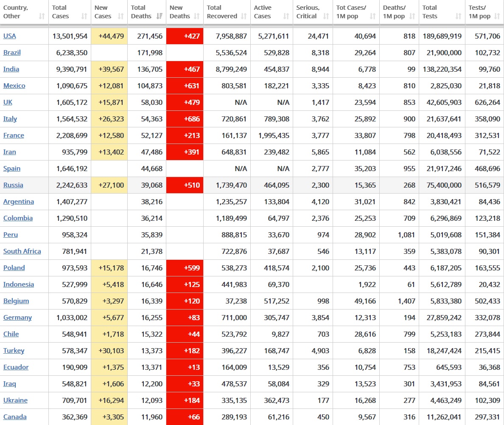Open the Iran country link

[x=10, y=152]
